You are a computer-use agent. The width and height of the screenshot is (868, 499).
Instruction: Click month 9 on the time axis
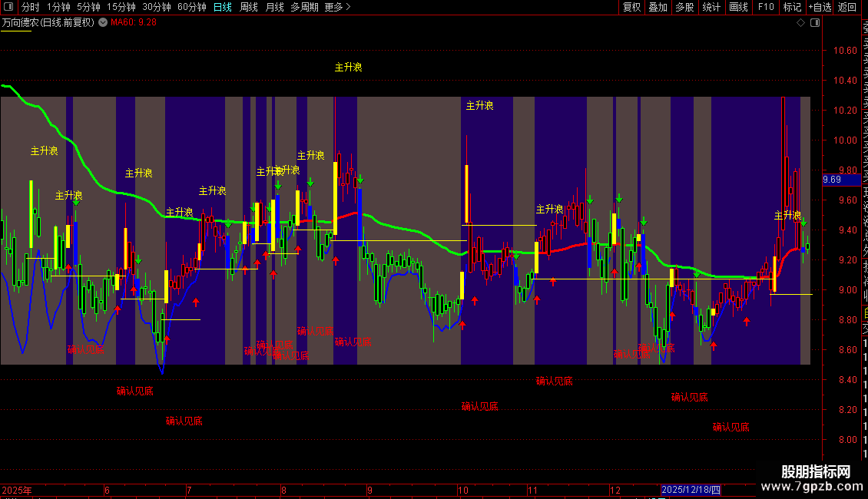(x=369, y=490)
